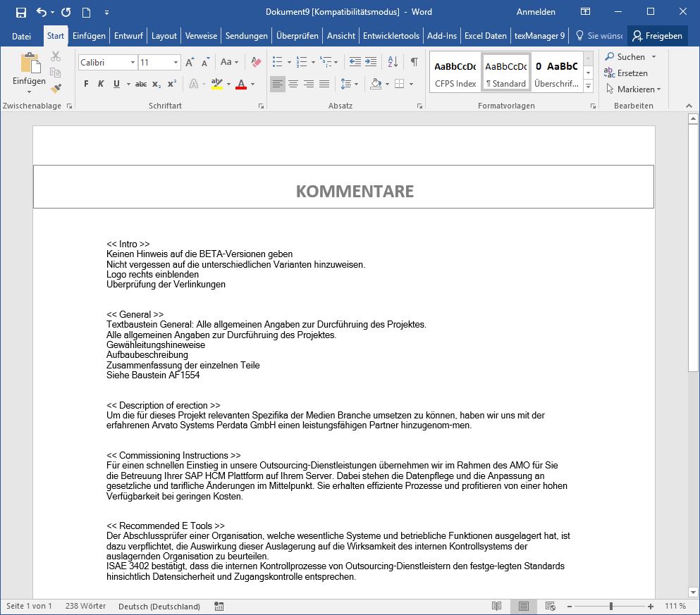Redo with the repeat arrow icon
Image resolution: width=700 pixels, height=615 pixels.
(66, 12)
